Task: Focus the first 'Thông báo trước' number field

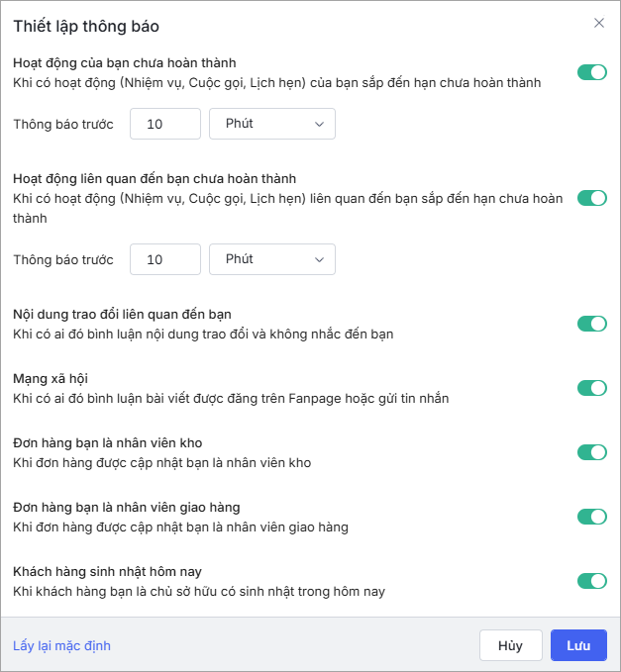Action: point(165,124)
